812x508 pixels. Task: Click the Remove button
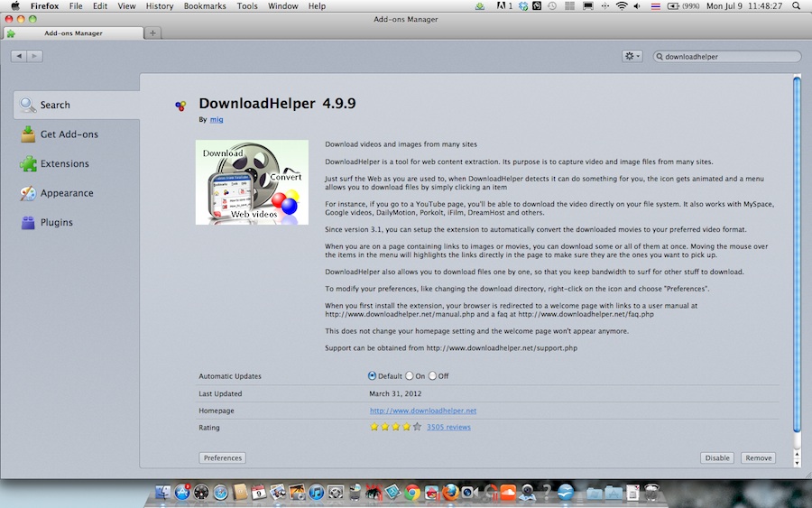tap(759, 457)
